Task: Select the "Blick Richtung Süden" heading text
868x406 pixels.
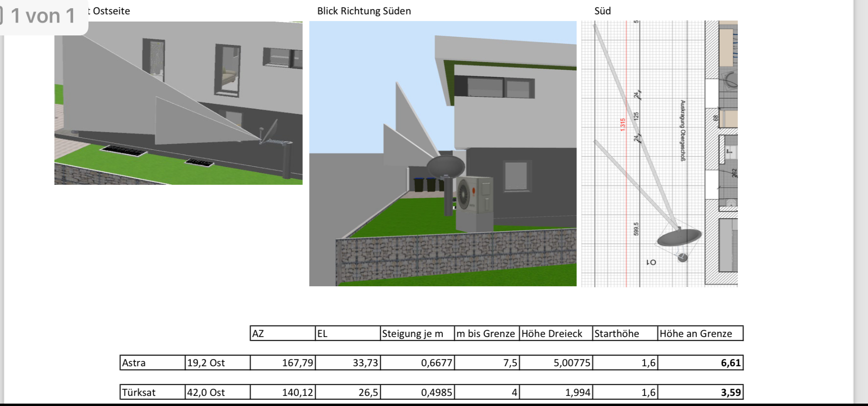Action: point(364,11)
